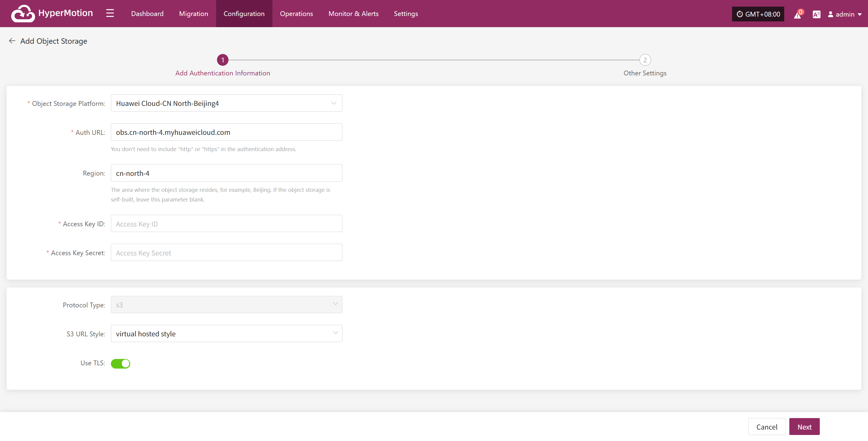Focus the Access Key ID field
This screenshot has height=441, width=868.
(226, 224)
